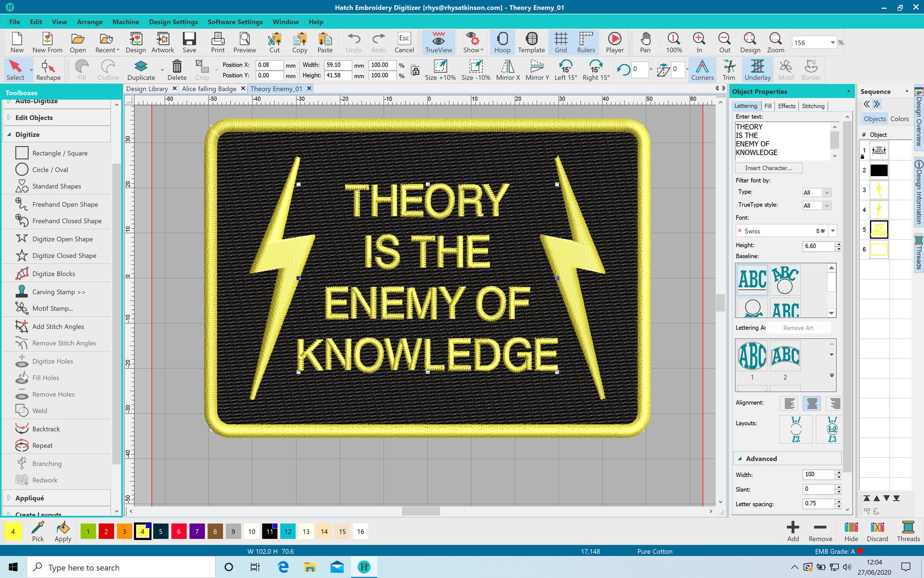924x578 pixels.
Task: Switch the Sequence panel to Colors
Action: [x=899, y=119]
